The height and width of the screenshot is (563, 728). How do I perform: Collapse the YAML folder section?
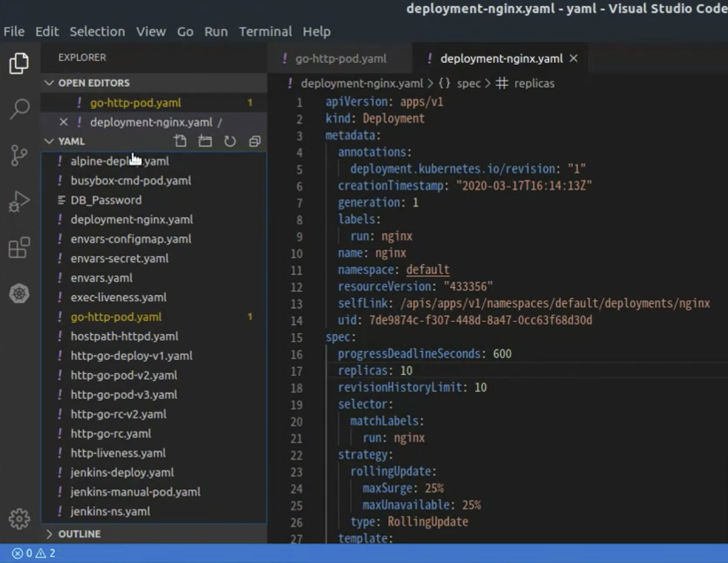50,141
